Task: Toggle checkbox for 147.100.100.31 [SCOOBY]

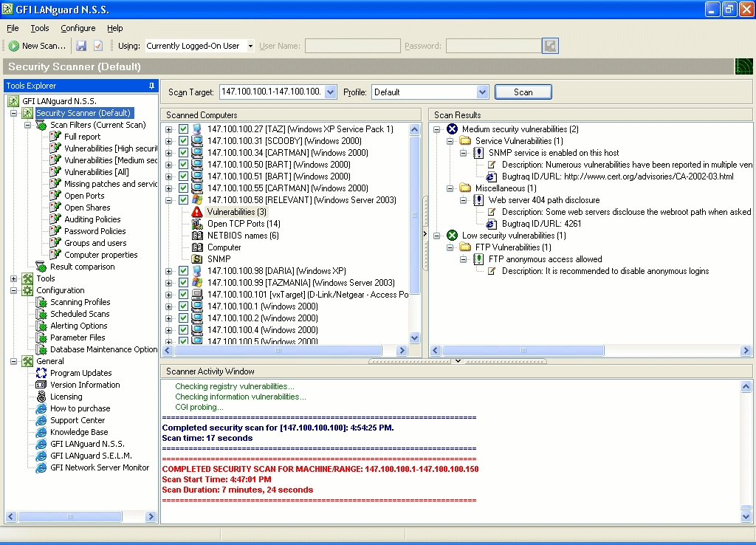Action: pyautogui.click(x=183, y=141)
